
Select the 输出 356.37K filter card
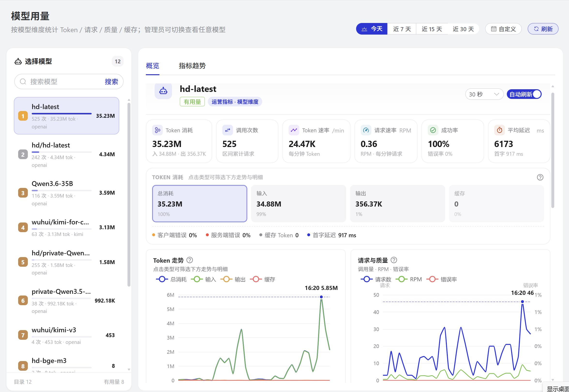(397, 204)
